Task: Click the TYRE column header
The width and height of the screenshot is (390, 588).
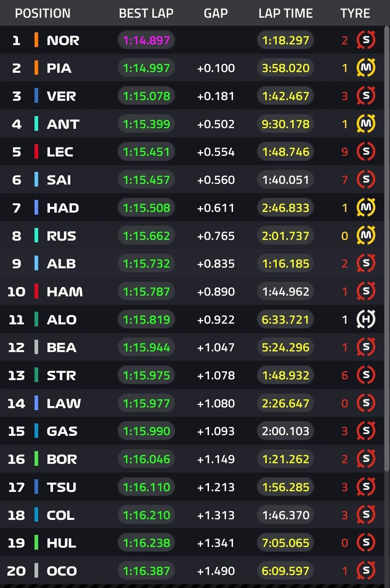Action: (x=355, y=13)
